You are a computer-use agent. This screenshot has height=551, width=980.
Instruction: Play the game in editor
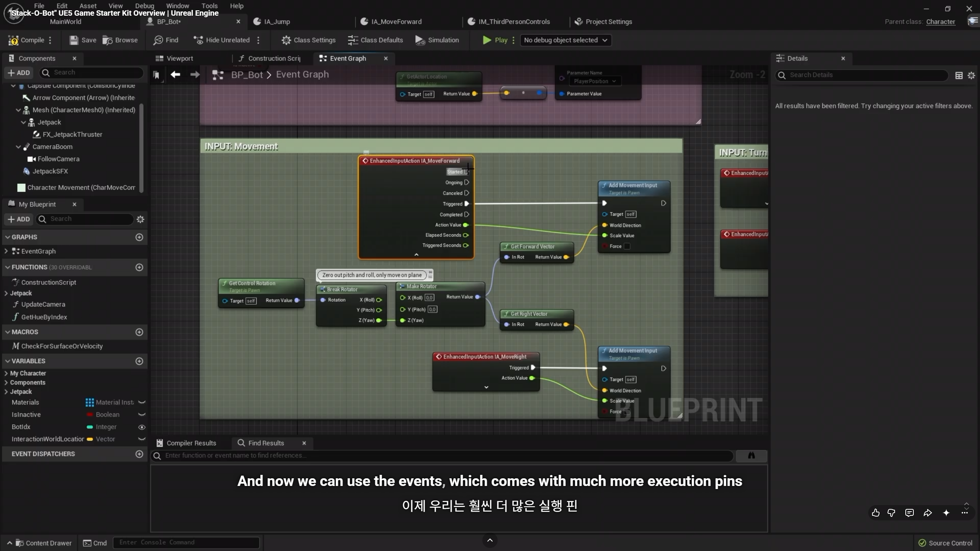point(495,40)
